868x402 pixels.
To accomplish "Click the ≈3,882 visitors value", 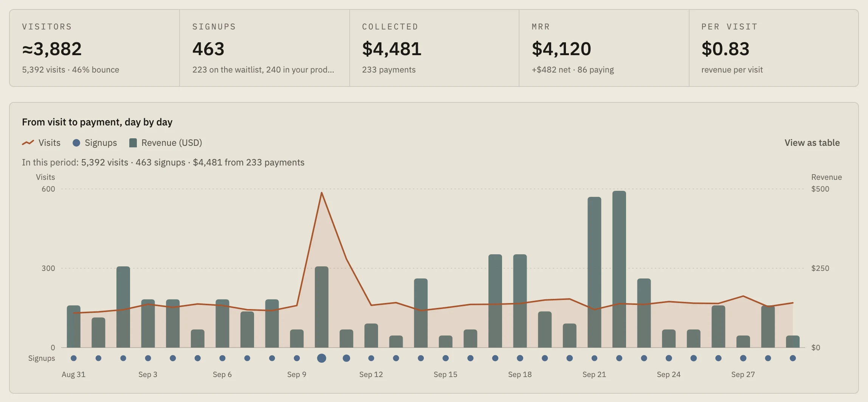I will (x=52, y=49).
